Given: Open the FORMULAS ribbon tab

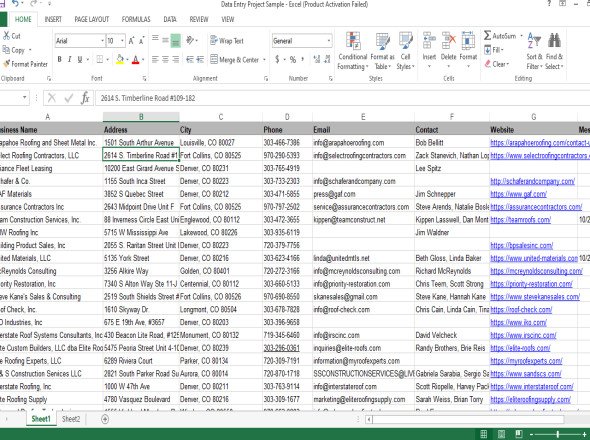Looking at the screenshot, I should pyautogui.click(x=136, y=20).
